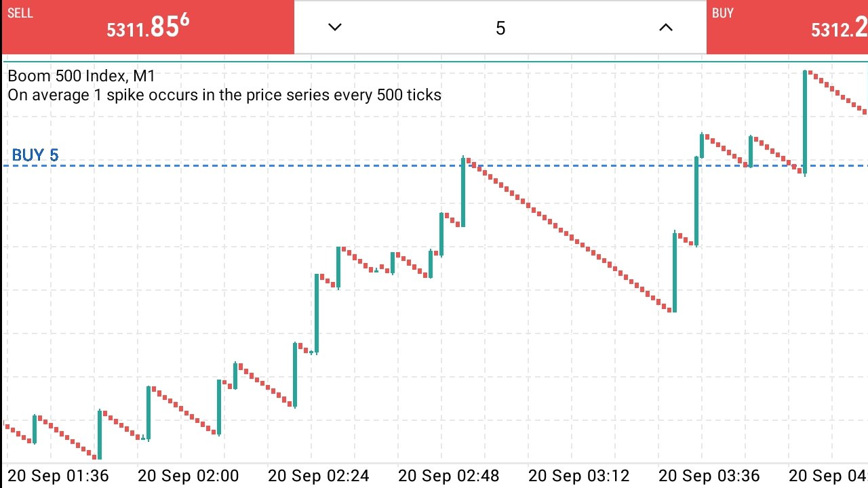Tap the 20 Sep 02:24 time label
This screenshot has width=868, height=488.
(319, 476)
